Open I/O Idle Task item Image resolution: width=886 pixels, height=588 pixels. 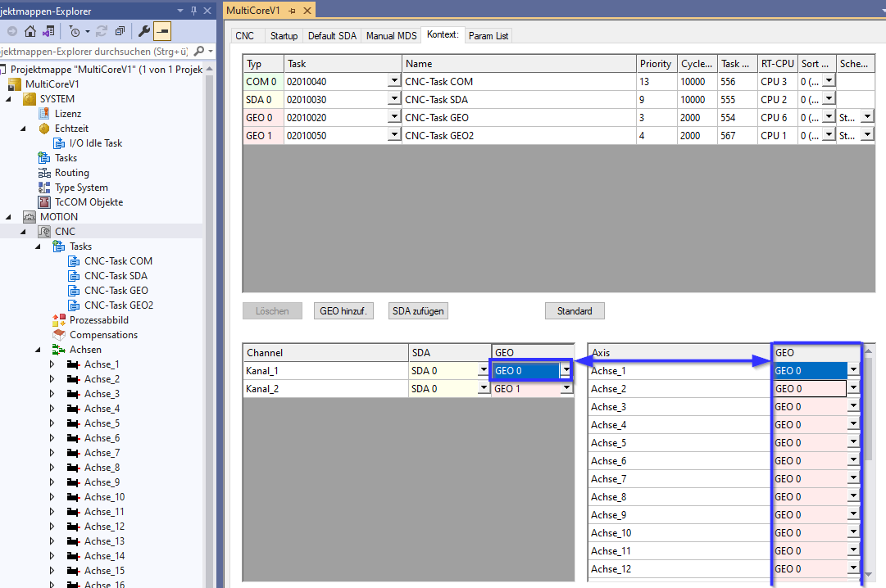96,142
